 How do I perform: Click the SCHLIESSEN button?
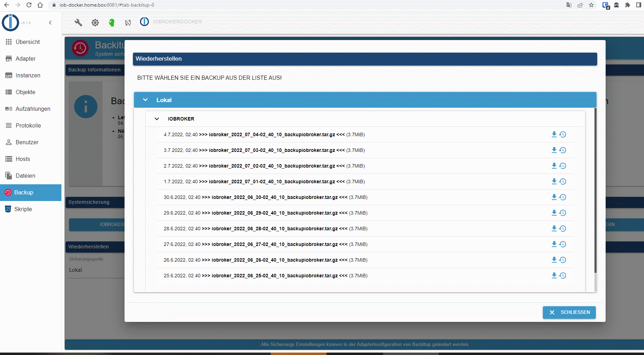pos(569,312)
